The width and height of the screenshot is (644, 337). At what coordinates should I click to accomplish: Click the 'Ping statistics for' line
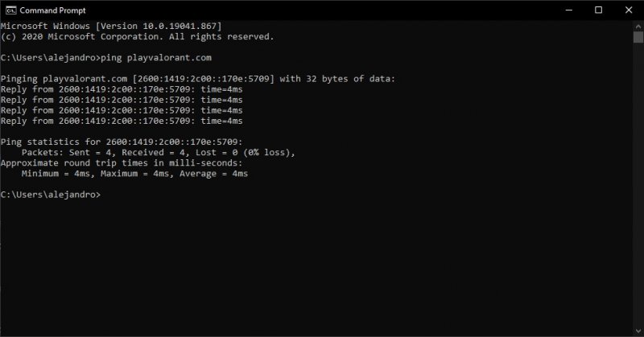click(119, 142)
